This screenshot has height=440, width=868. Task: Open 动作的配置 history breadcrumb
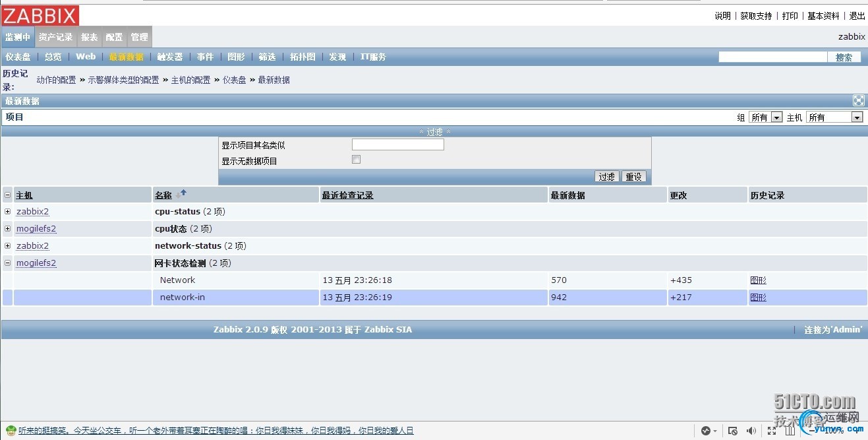click(x=56, y=80)
